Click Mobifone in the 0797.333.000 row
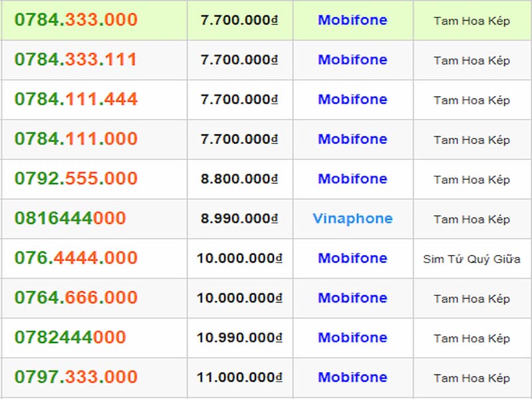 pos(352,377)
